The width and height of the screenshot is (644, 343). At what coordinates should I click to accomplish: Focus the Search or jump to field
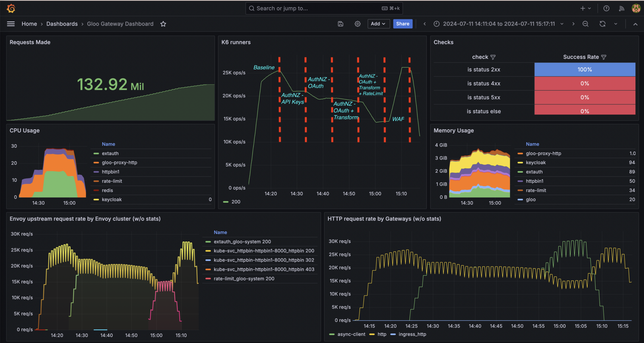[324, 8]
